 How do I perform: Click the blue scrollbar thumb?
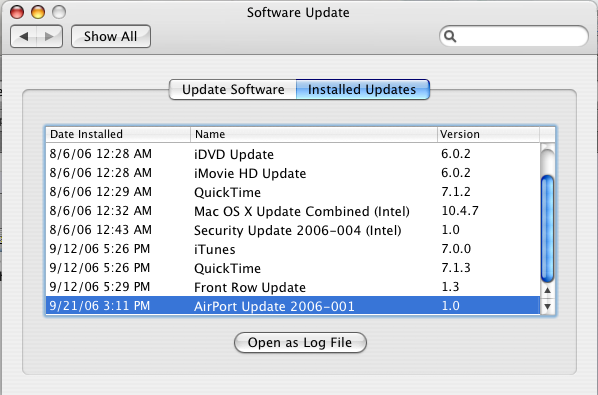(548, 229)
